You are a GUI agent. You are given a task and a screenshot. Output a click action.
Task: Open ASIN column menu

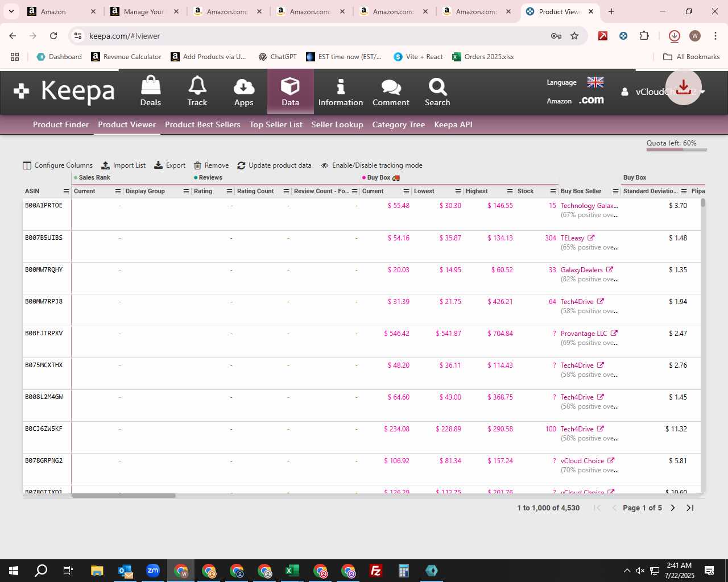tap(66, 192)
